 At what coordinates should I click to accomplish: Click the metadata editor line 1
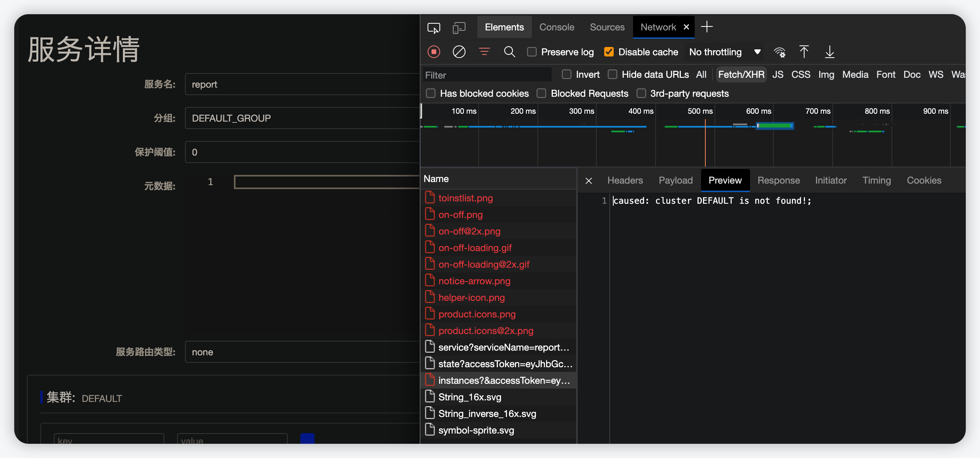click(327, 182)
